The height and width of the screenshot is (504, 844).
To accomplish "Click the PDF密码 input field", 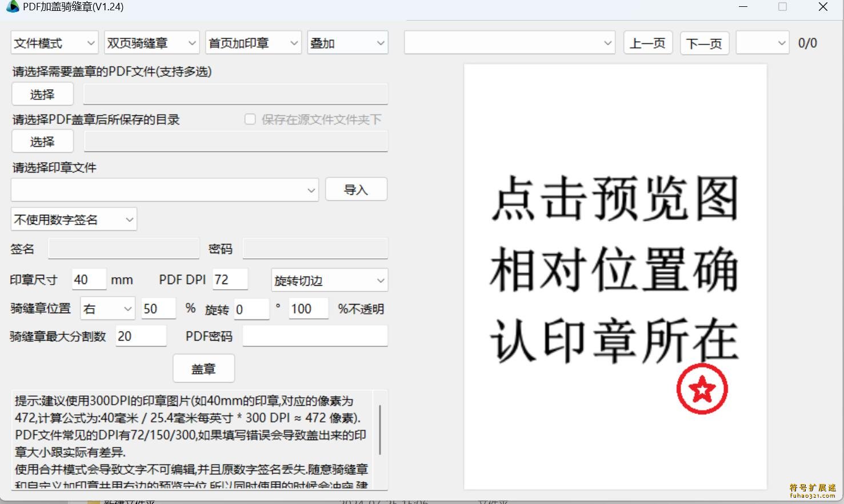I will click(x=315, y=336).
